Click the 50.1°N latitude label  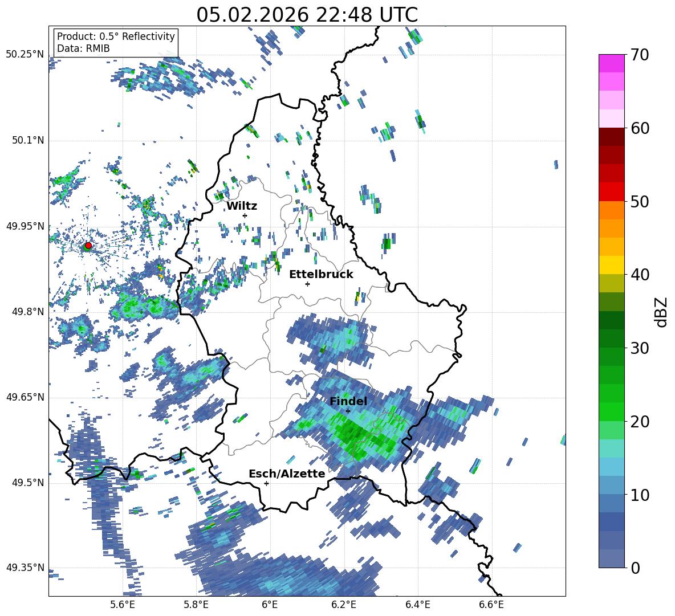28,141
